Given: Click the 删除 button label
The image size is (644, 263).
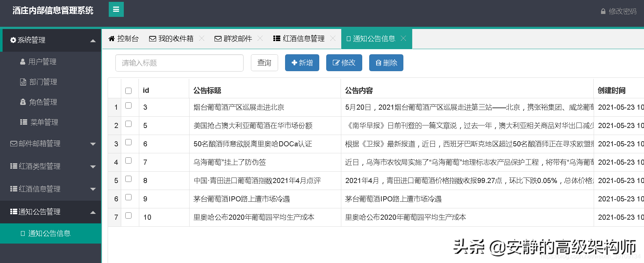Looking at the screenshot, I should 390,63.
